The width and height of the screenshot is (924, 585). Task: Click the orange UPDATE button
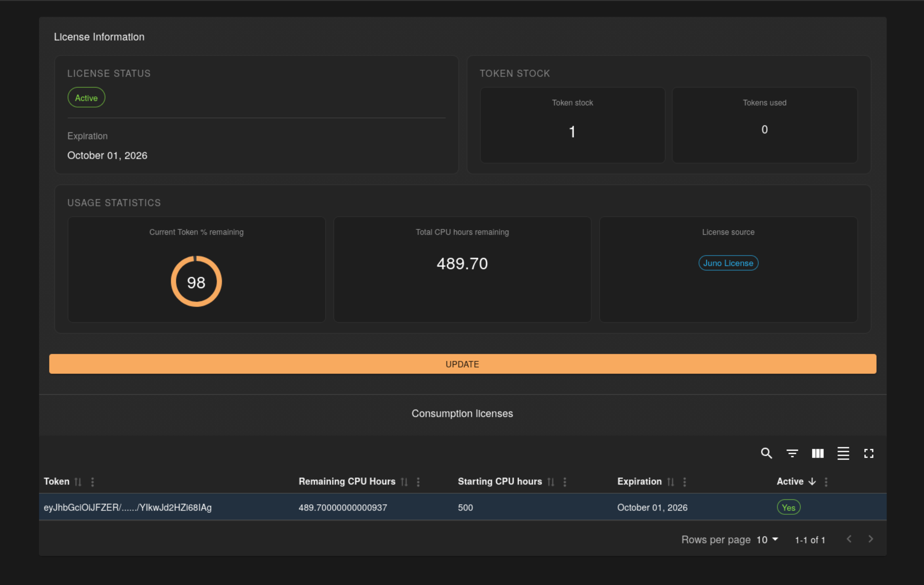[462, 364]
